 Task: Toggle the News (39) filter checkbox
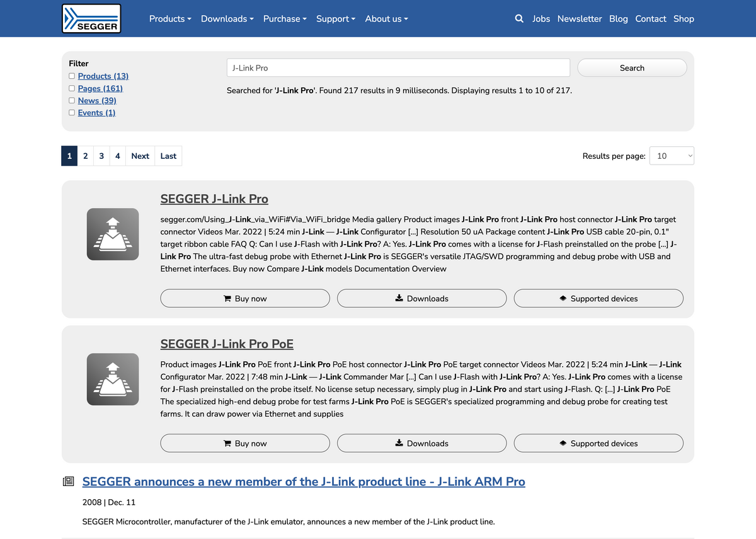72,100
